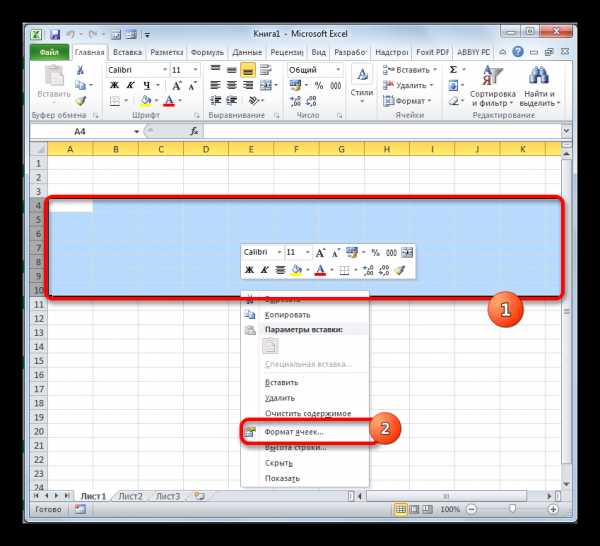Viewport: 600px width, 546px height.
Task: Switch to sheet tab Лист2
Action: pyautogui.click(x=130, y=496)
